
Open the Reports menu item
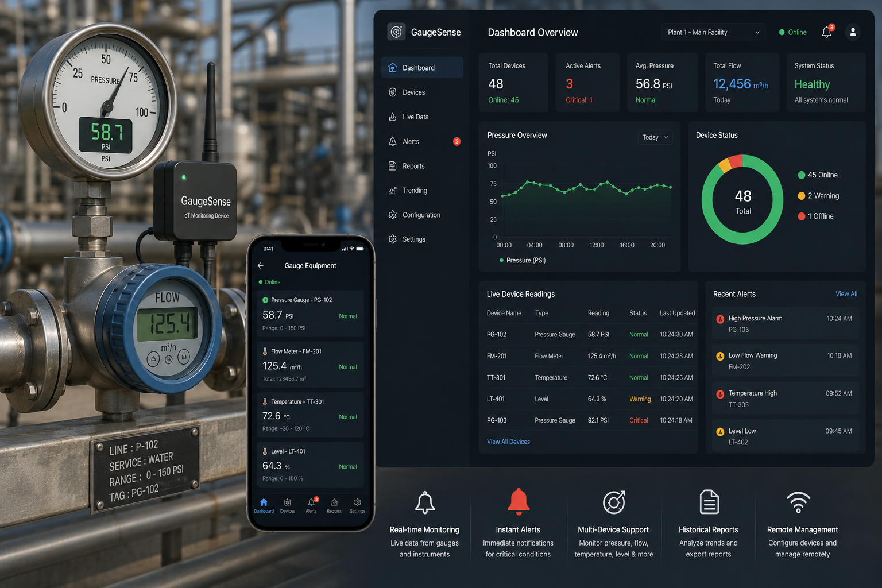click(x=422, y=166)
